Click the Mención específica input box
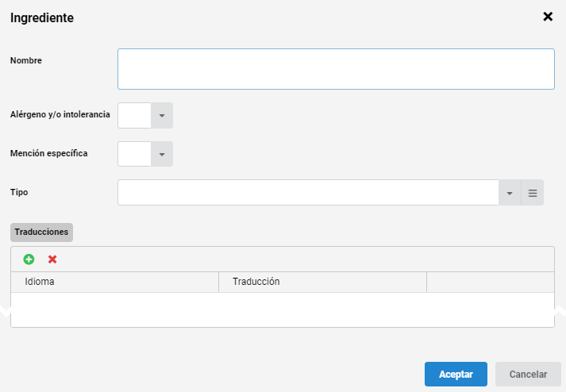Screen dimensions: 566x392 [x=134, y=154]
